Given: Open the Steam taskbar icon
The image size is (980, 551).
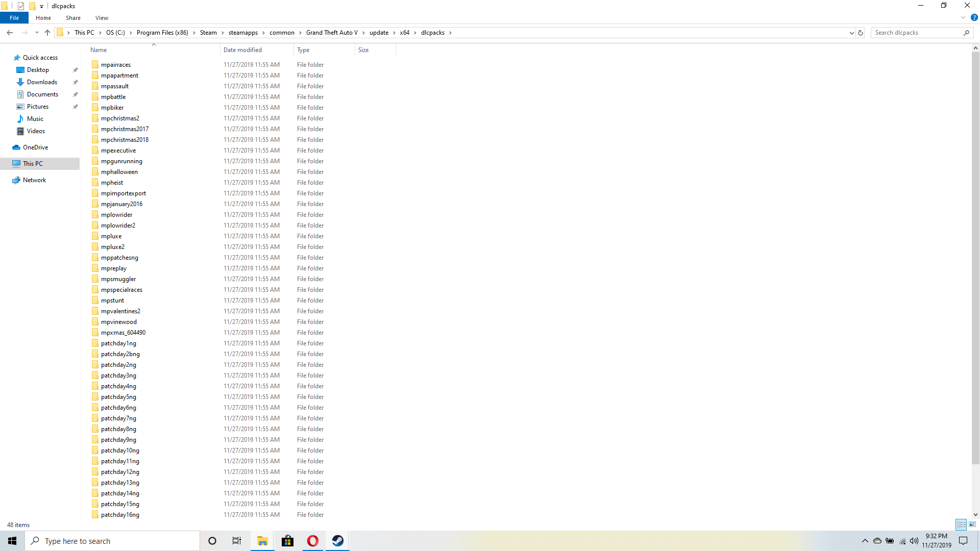Looking at the screenshot, I should tap(337, 541).
